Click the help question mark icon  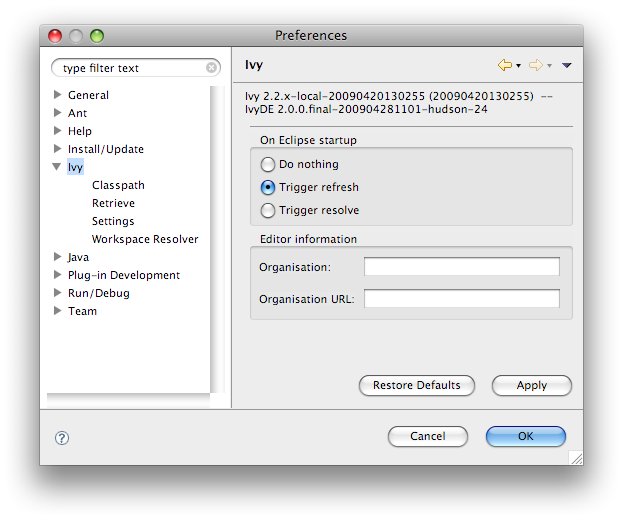pyautogui.click(x=62, y=437)
